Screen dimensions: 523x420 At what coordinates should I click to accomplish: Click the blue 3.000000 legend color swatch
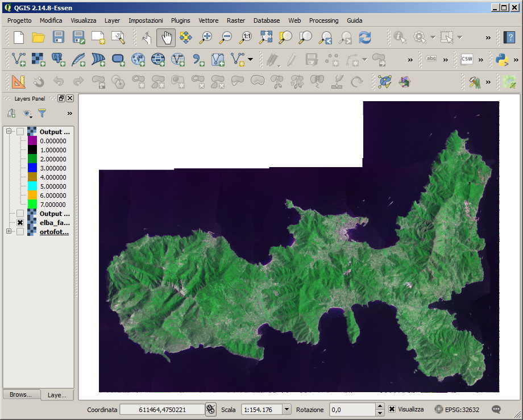32,168
